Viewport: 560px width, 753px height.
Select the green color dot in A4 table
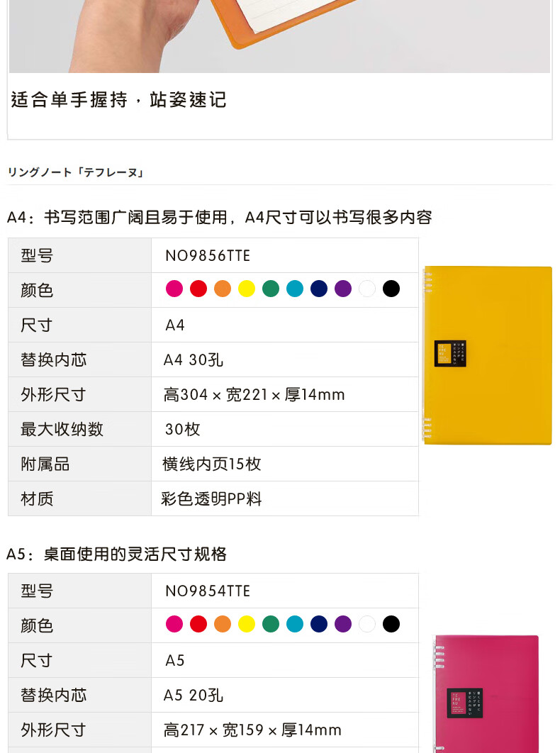point(271,289)
